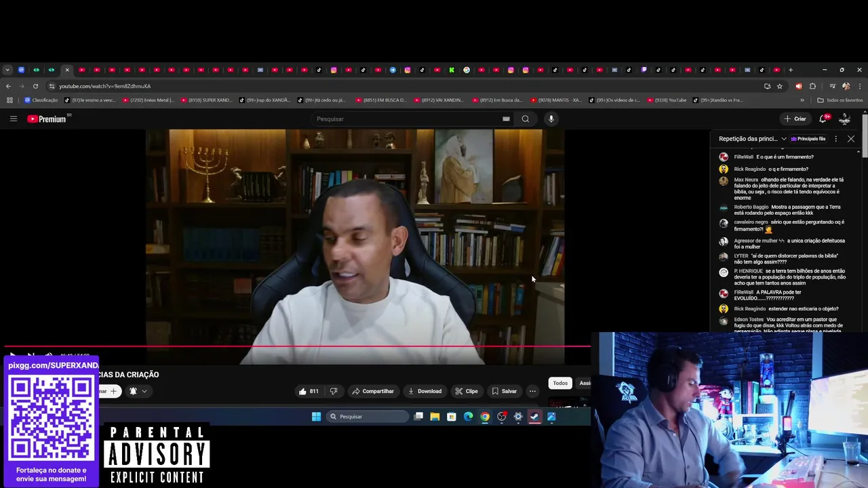Open subscription notification bell dropdown
This screenshot has height=488, width=868.
[138, 391]
